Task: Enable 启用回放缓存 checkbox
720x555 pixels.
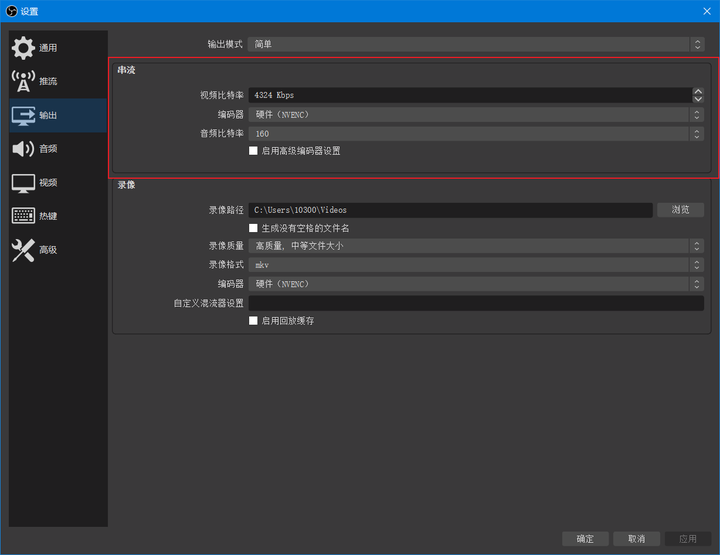Action: [253, 321]
